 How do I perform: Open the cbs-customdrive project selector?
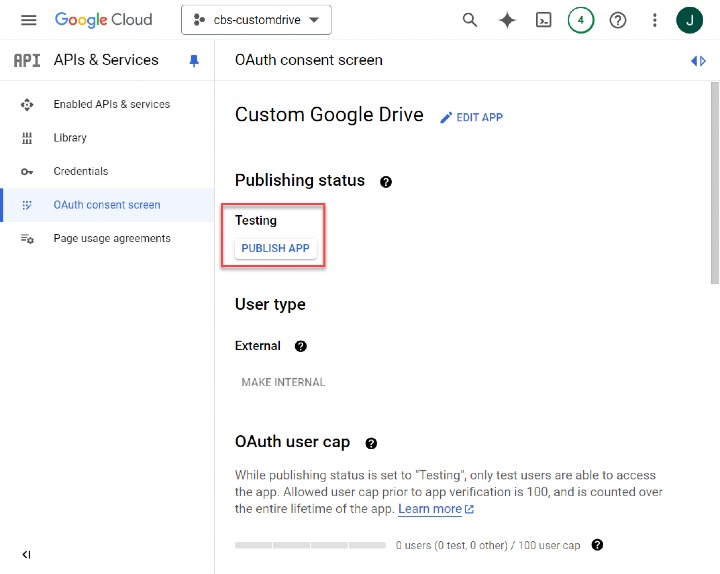coord(256,20)
